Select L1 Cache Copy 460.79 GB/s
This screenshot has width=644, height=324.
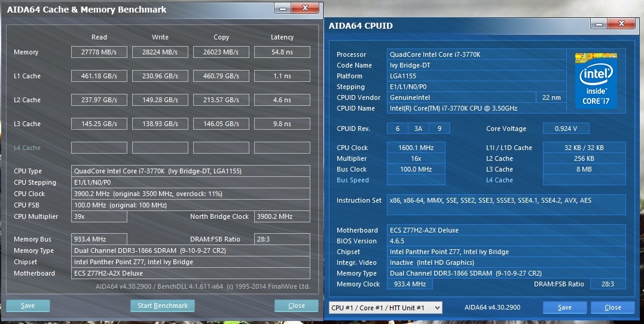[x=221, y=76]
